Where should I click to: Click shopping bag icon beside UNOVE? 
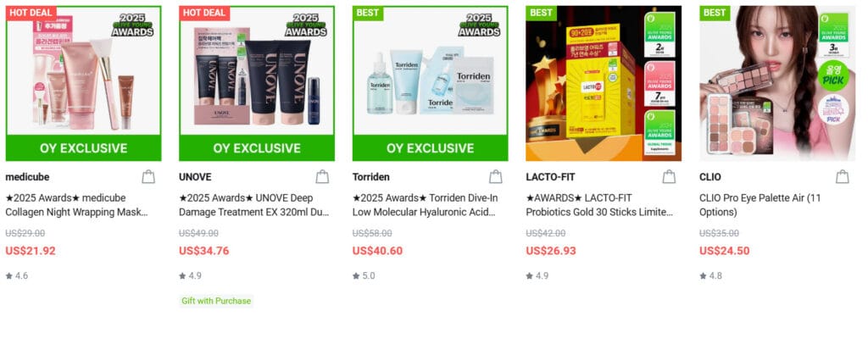[x=322, y=177]
